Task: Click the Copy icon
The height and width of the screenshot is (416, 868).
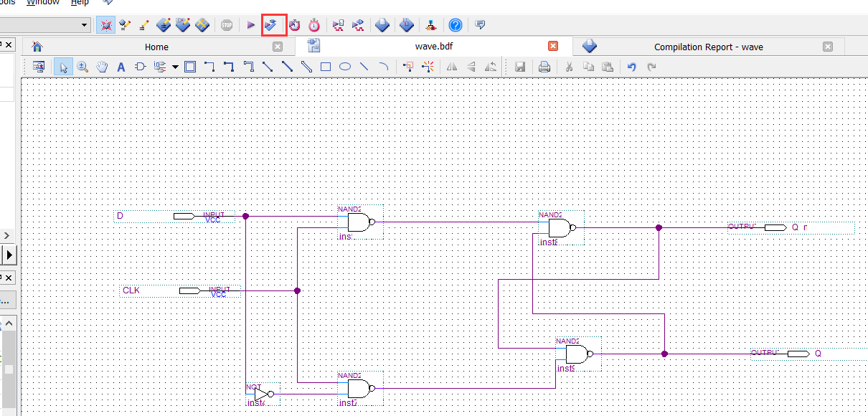Action: 588,67
